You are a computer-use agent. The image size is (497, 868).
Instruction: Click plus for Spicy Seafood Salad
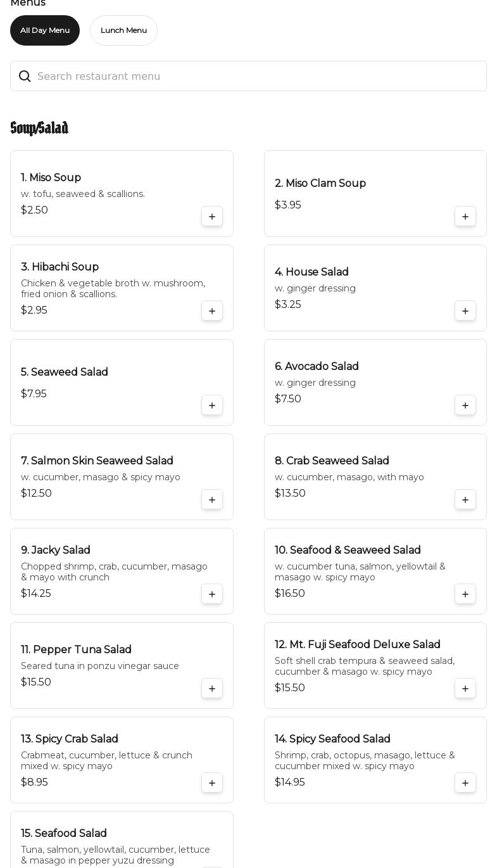click(465, 783)
